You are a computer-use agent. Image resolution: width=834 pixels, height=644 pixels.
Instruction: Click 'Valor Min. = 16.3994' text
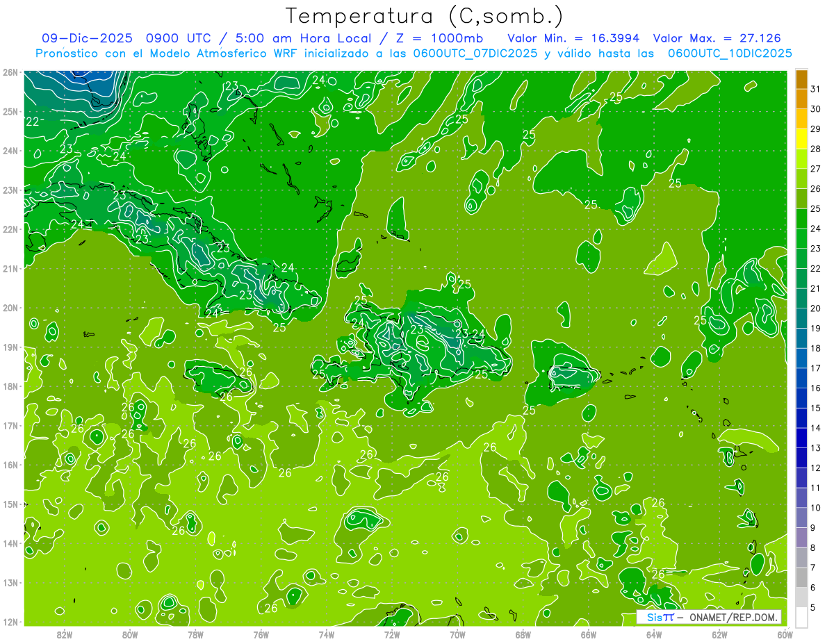574,38
